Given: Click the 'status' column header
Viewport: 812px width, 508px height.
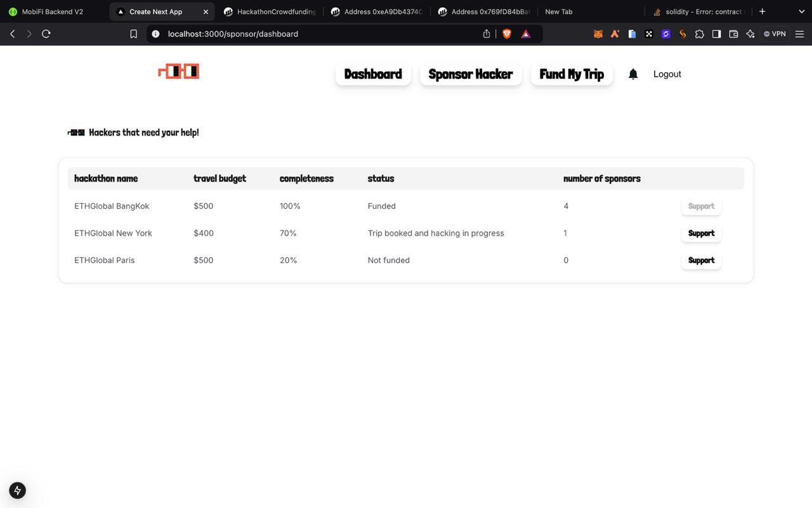Looking at the screenshot, I should [381, 178].
